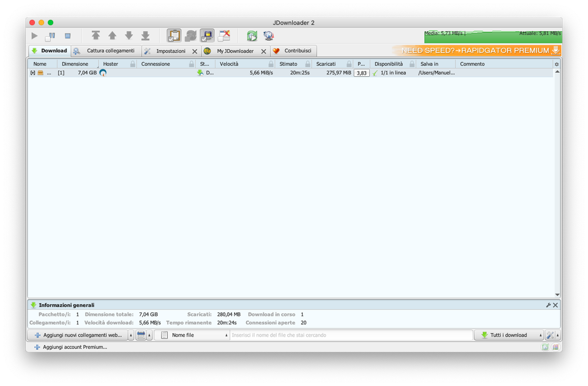Toggle lock on the Disponibilità column

[412, 64]
